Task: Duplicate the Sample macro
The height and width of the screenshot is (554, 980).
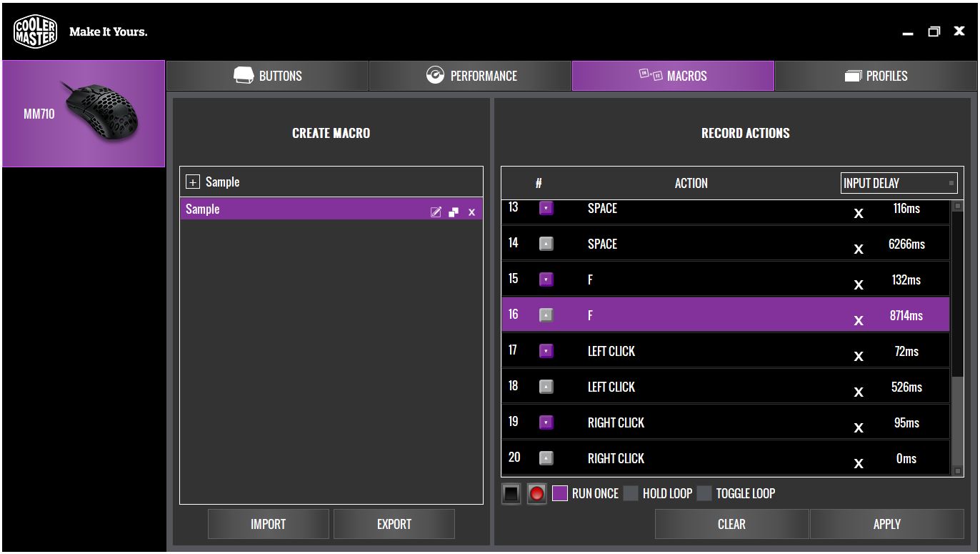Action: 454,212
